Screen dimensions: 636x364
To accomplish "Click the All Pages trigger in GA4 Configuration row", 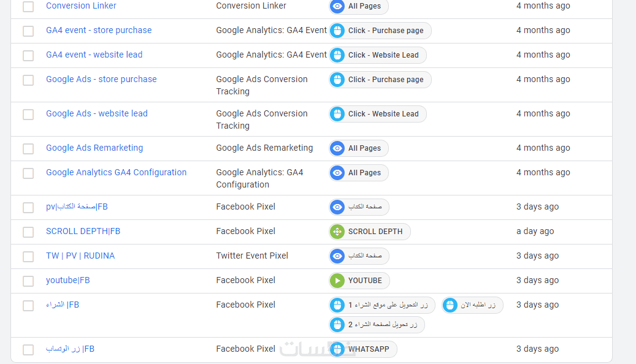I will [364, 173].
